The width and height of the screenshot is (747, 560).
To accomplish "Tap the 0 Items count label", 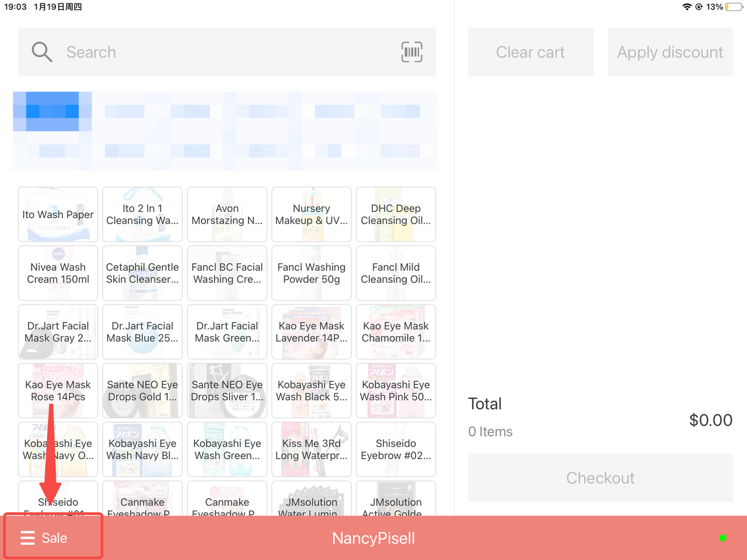I will pyautogui.click(x=490, y=432).
